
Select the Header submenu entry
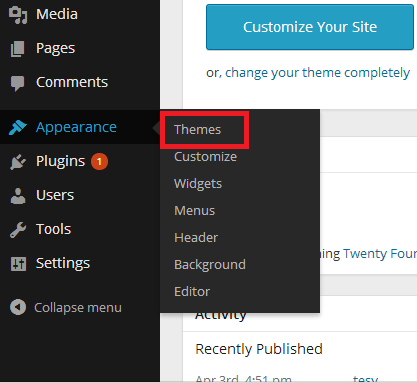tap(196, 238)
